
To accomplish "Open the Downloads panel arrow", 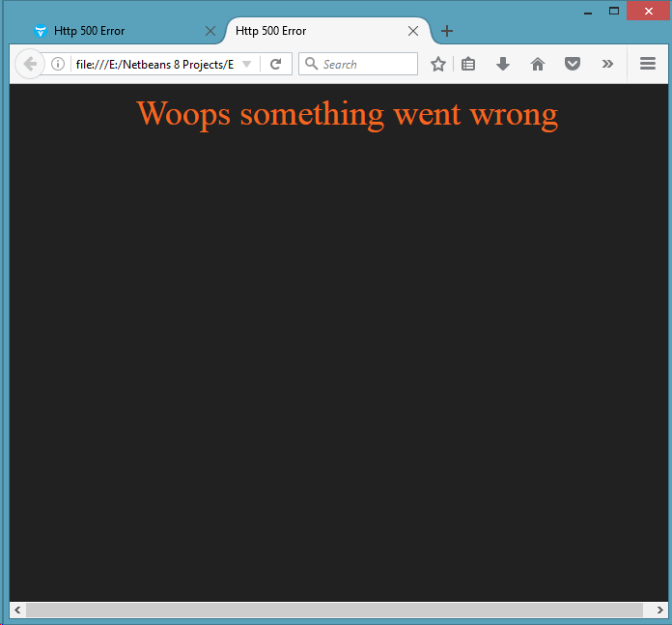I will pyautogui.click(x=502, y=64).
